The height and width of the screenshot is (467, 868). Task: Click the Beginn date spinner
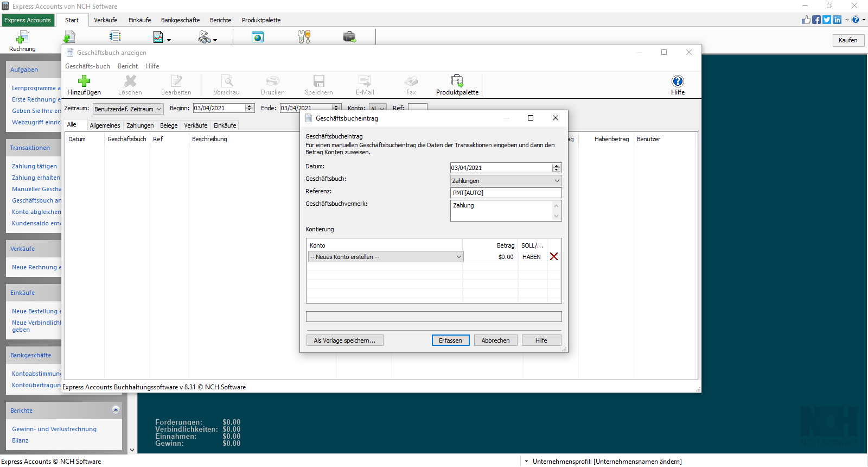pos(250,108)
